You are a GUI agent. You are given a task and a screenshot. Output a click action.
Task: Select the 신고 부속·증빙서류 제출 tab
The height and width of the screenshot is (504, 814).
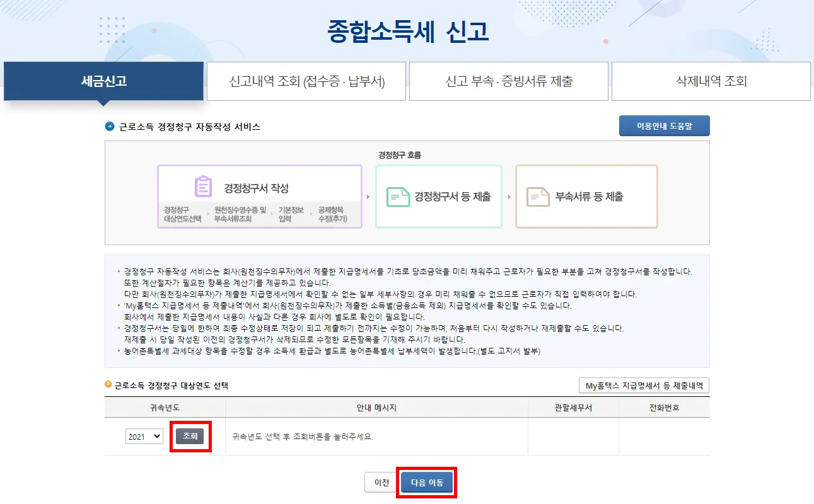508,81
